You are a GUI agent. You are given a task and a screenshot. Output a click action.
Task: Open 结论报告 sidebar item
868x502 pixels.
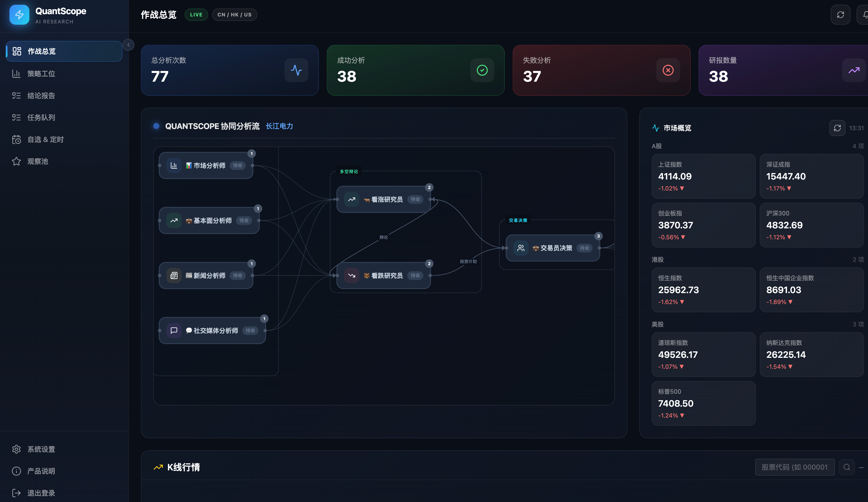[x=64, y=95]
